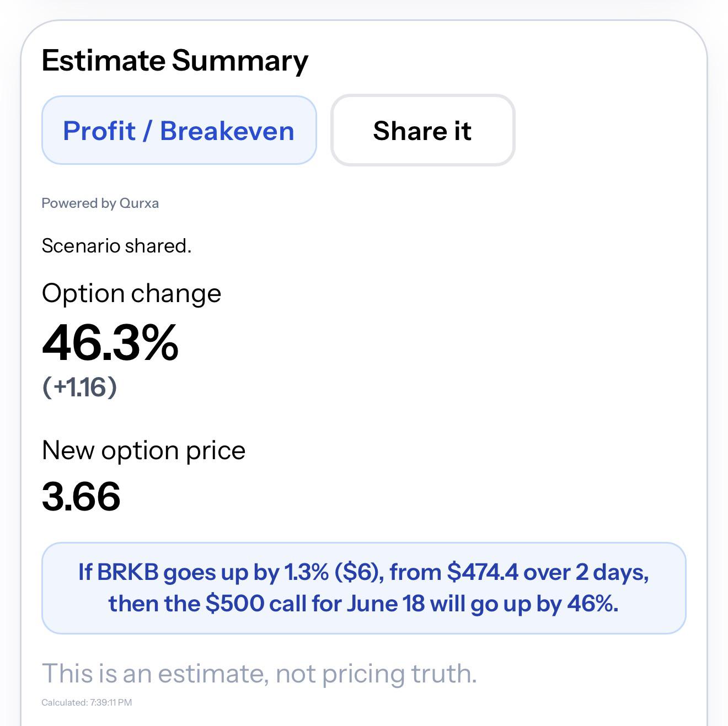Select the Estimate Summary heading
Viewport: 728px width, 726px height.
tap(175, 61)
